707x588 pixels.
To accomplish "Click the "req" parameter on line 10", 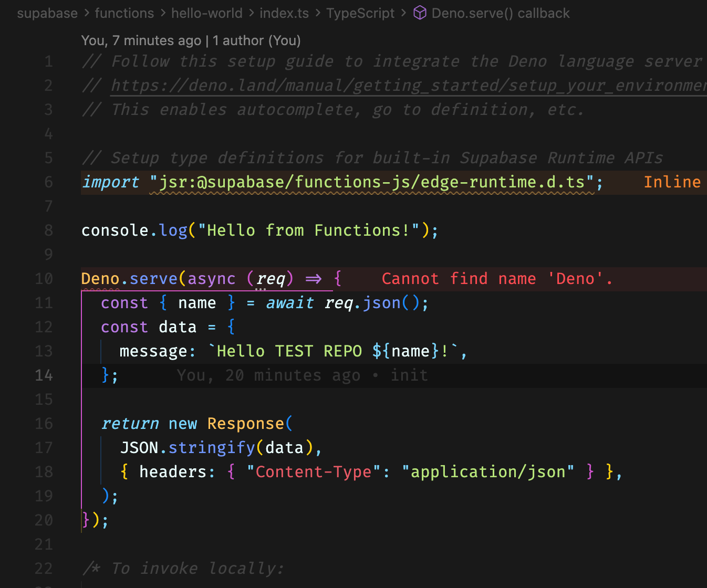I will coord(271,279).
